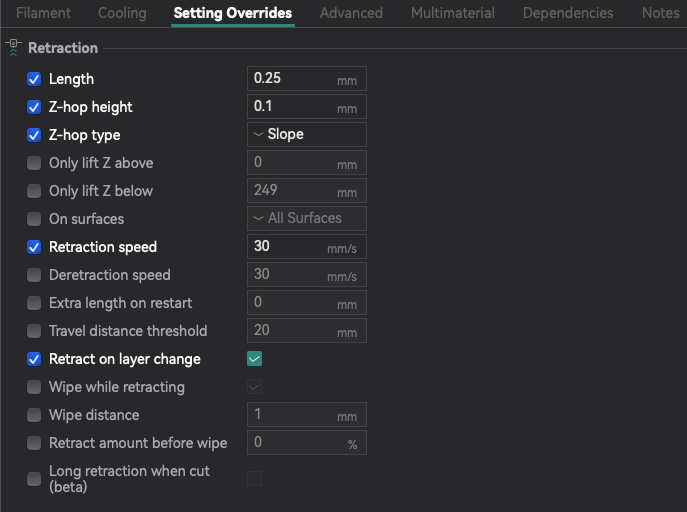Enable the Deretraction speed override checkbox
This screenshot has width=687, height=512.
[34, 275]
